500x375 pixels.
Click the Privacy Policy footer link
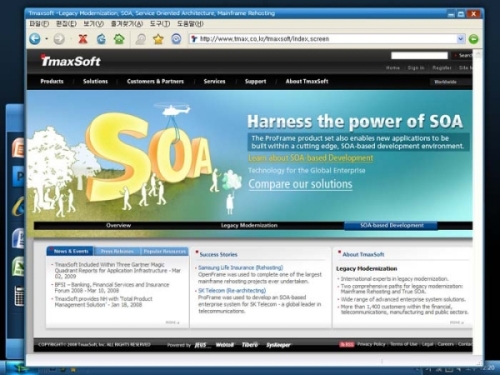(371, 344)
